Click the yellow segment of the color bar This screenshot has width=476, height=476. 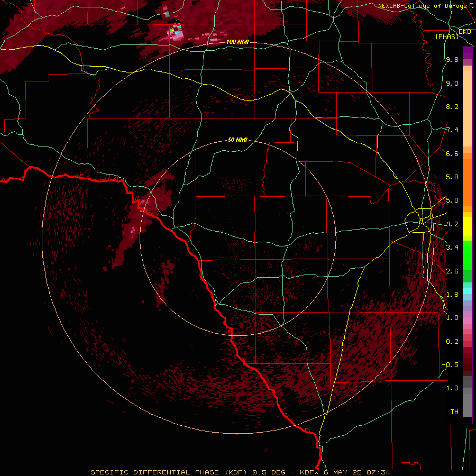[467, 226]
